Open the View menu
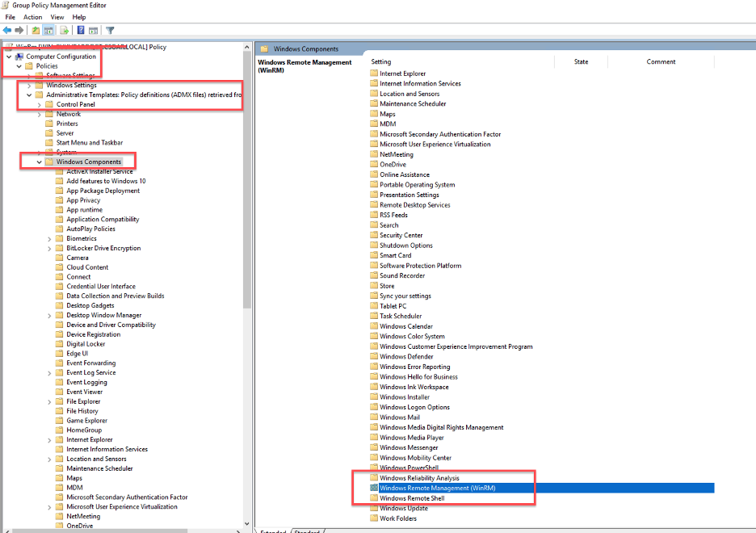 tap(57, 16)
